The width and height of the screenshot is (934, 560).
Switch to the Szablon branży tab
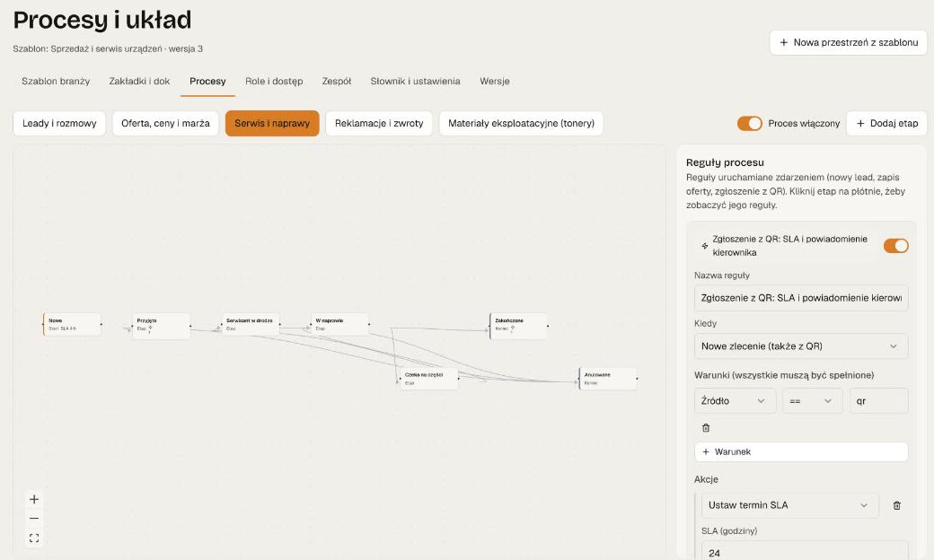click(56, 81)
